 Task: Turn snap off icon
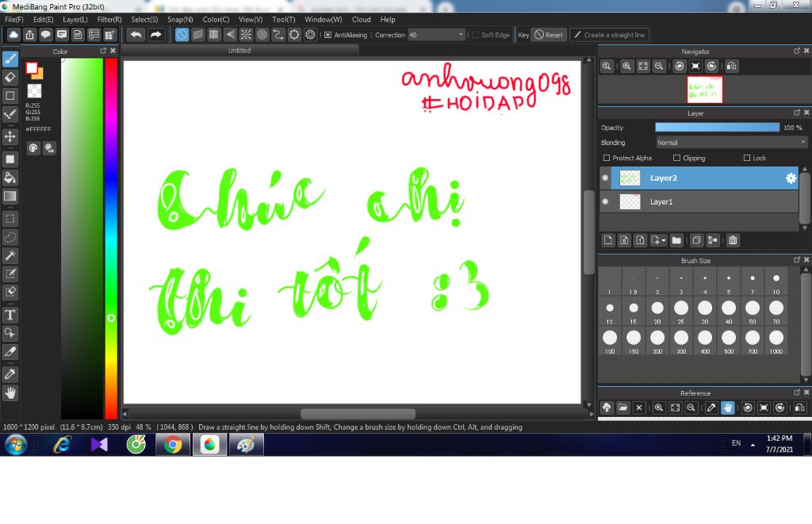click(x=182, y=35)
